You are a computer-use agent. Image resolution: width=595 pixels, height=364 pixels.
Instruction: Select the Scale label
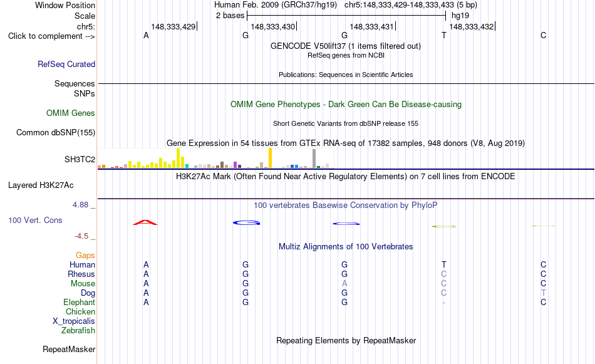85,16
